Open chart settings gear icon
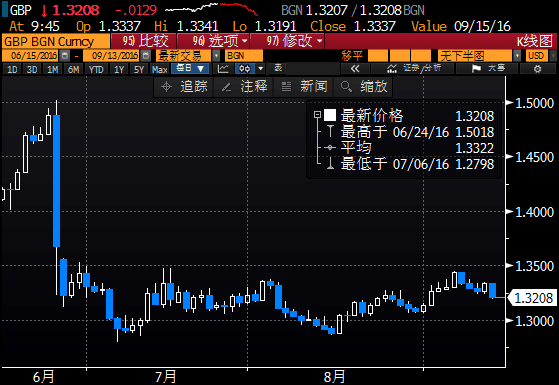 point(537,68)
